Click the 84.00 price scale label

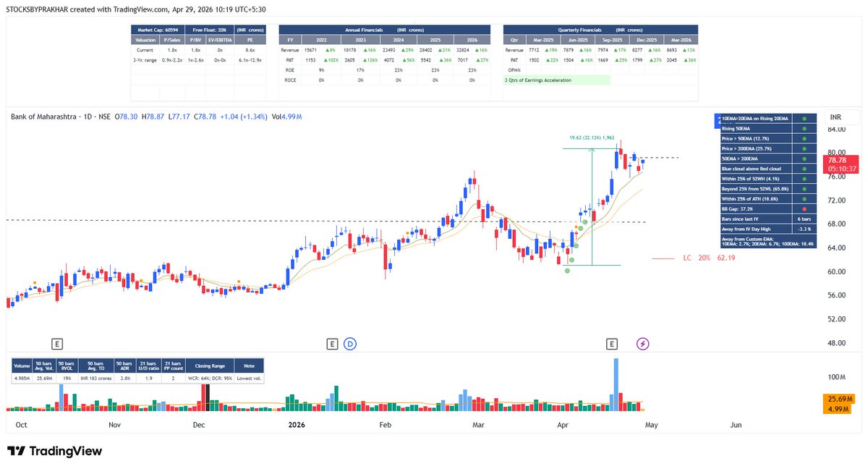coord(837,130)
